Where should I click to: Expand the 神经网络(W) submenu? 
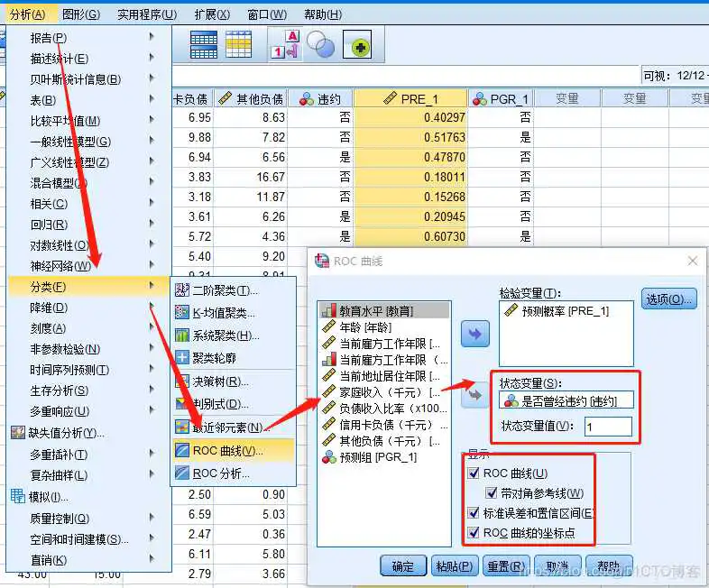tap(89, 266)
